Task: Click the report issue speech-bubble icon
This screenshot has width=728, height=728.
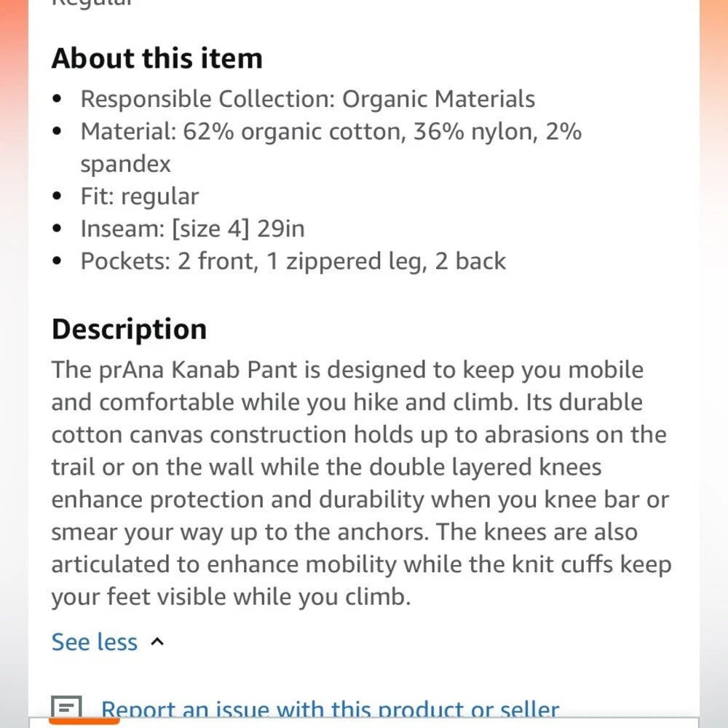Action: 66,708
